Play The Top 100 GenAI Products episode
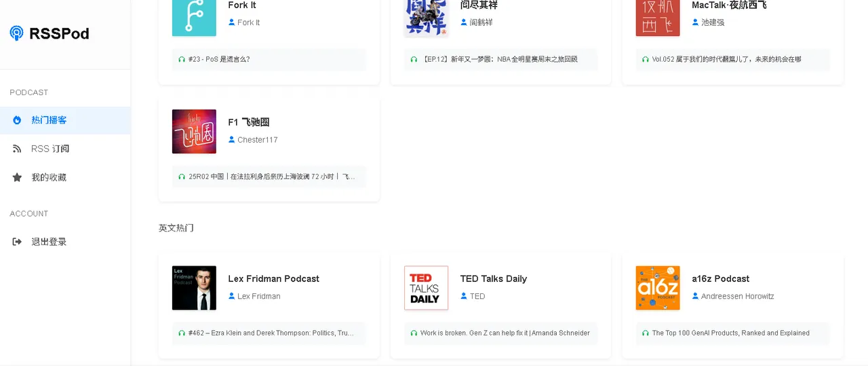Image resolution: width=868 pixels, height=366 pixels. point(733,333)
